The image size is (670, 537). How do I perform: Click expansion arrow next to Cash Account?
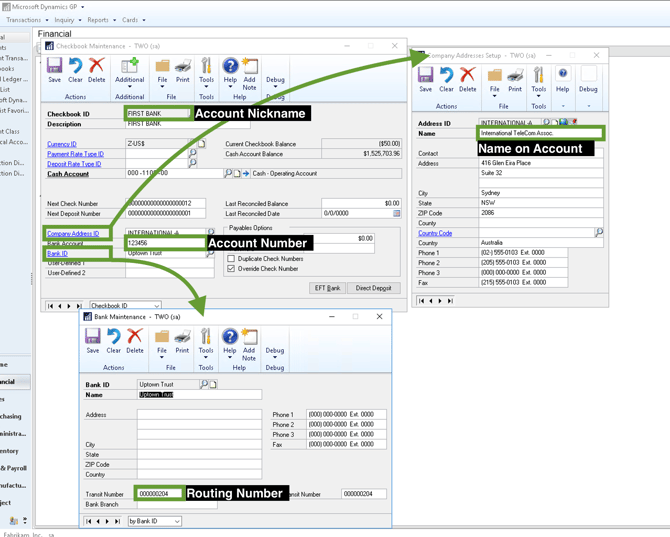click(x=246, y=173)
